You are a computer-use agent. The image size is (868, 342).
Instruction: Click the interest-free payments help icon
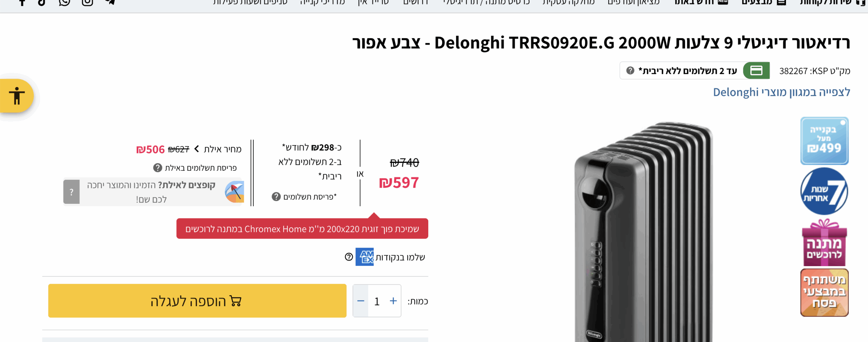click(x=630, y=71)
